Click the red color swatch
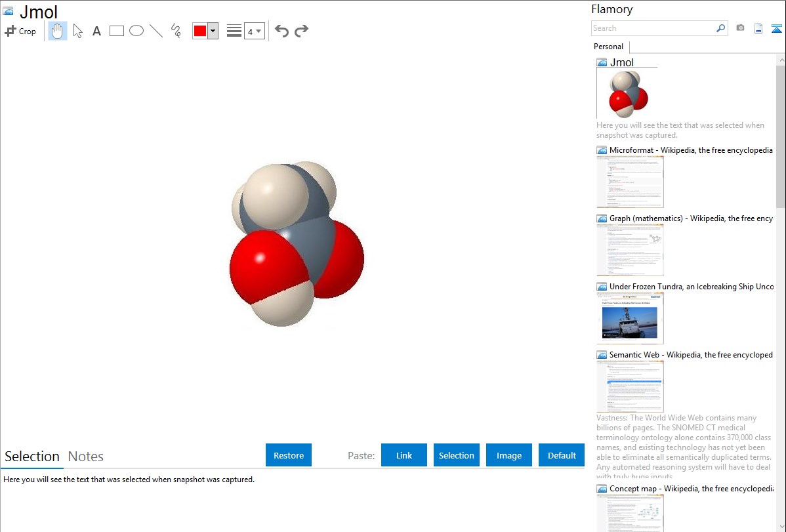The image size is (786, 532). pyautogui.click(x=200, y=31)
